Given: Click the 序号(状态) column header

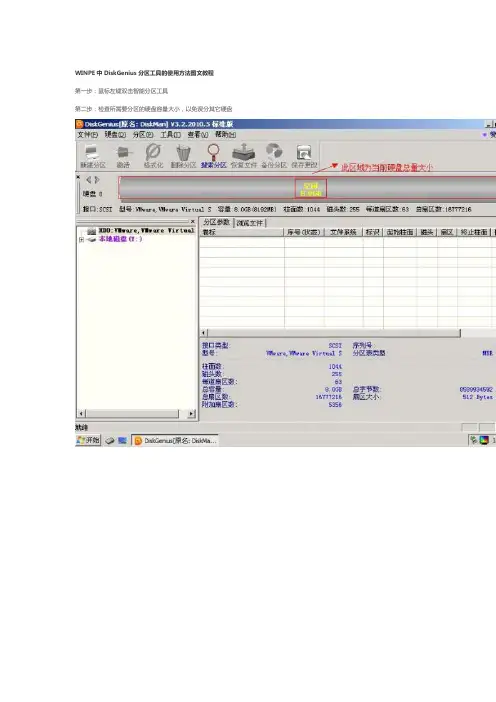Looking at the screenshot, I should tap(304, 232).
